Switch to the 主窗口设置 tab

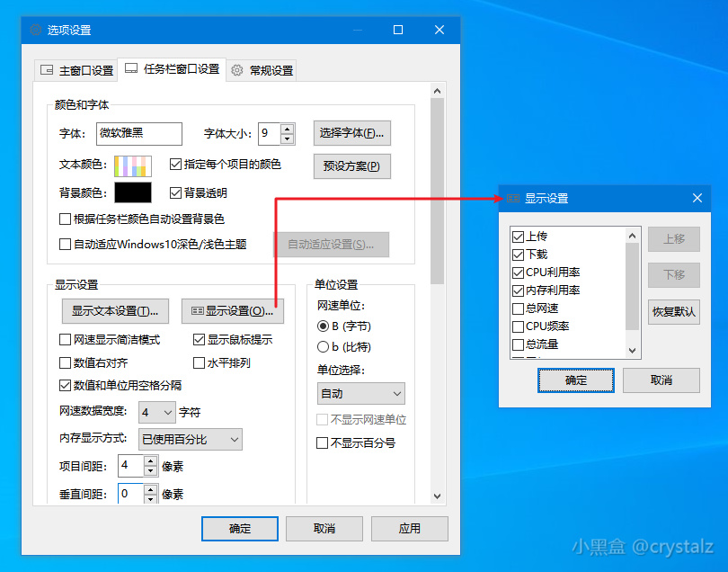76,70
